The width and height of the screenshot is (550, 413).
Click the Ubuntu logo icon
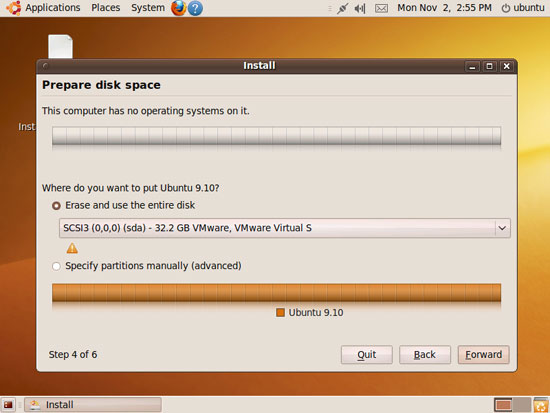[x=14, y=8]
